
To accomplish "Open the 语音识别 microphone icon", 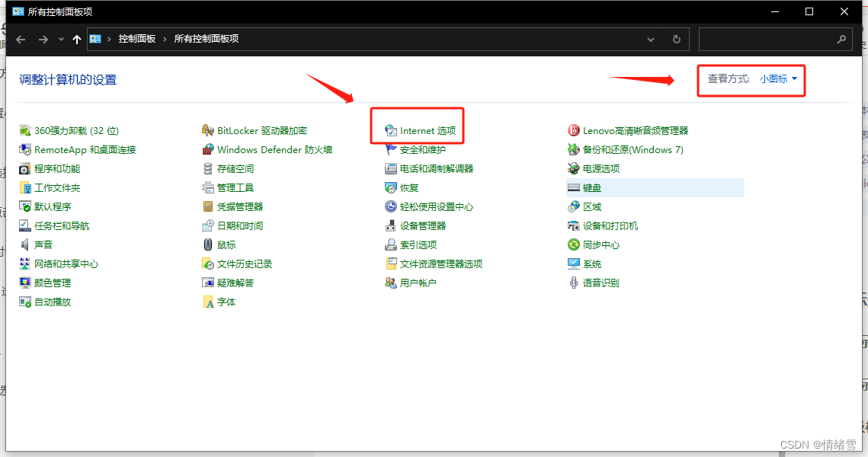I will tap(574, 283).
